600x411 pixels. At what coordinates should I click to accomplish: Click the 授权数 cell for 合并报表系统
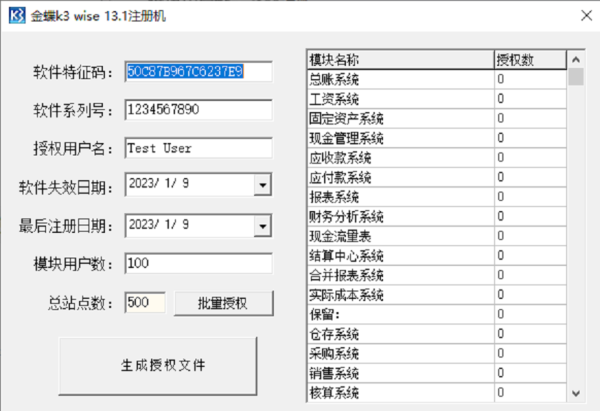click(x=530, y=275)
